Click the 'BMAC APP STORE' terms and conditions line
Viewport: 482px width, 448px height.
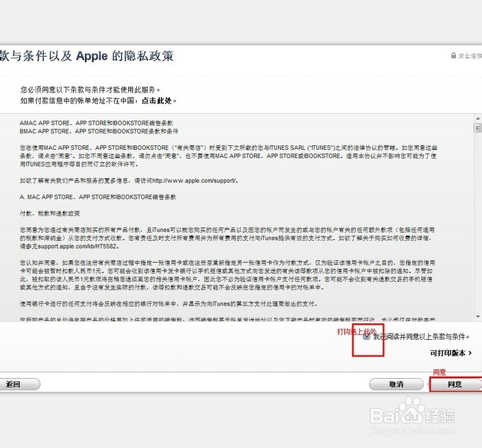(99, 132)
